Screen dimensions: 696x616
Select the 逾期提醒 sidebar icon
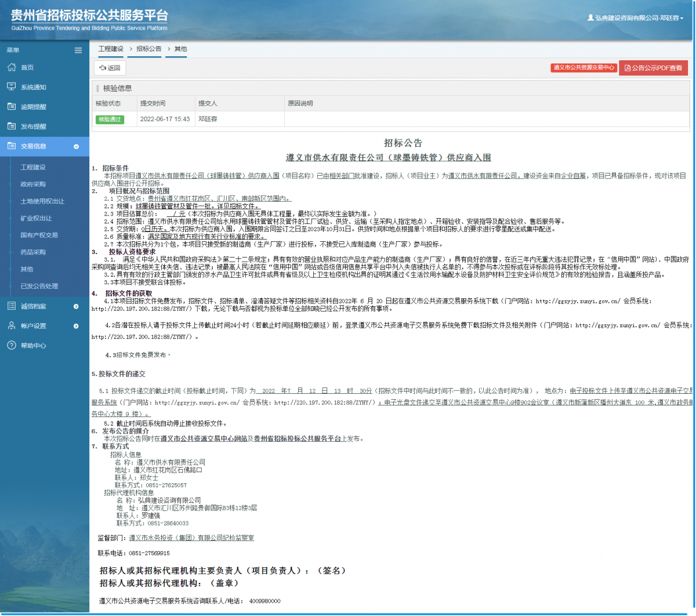[x=13, y=106]
